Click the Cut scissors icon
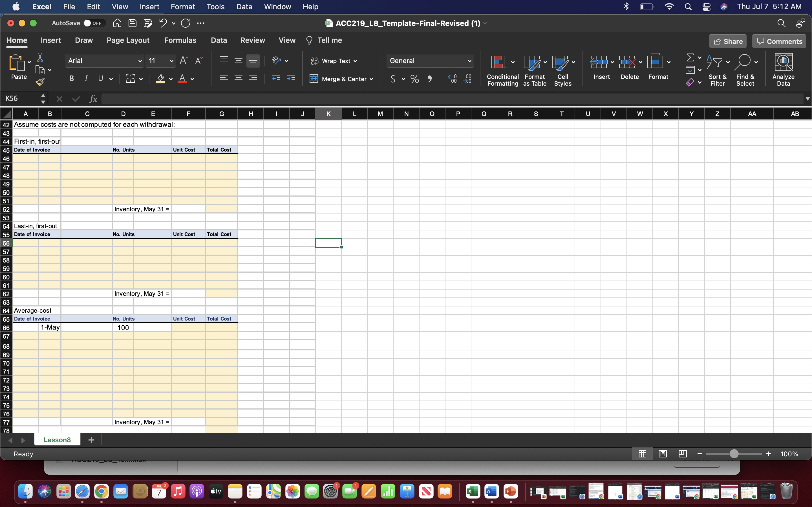Image resolution: width=812 pixels, height=507 pixels. [40, 58]
